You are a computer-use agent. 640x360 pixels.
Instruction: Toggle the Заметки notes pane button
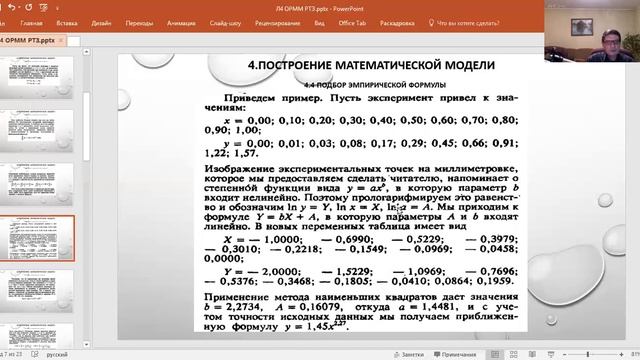[x=409, y=355]
